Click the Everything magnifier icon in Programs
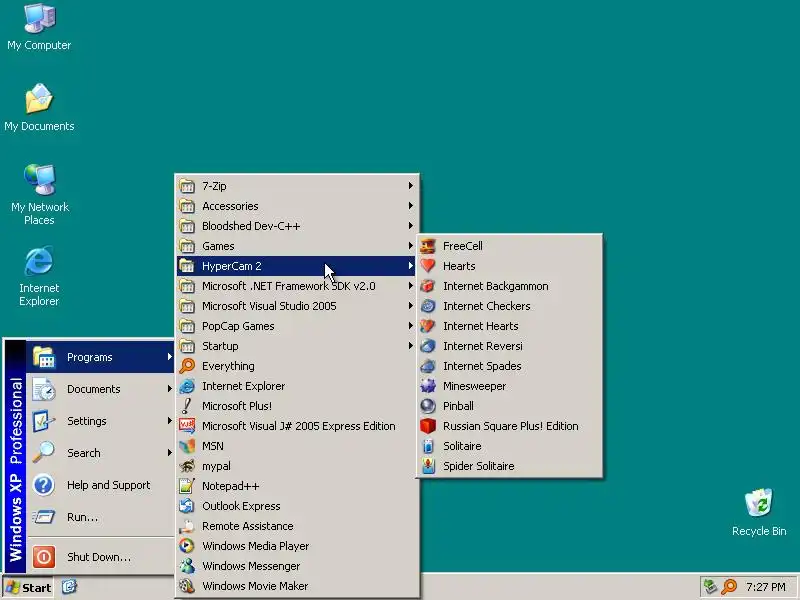This screenshot has height=600, width=800. [x=187, y=366]
